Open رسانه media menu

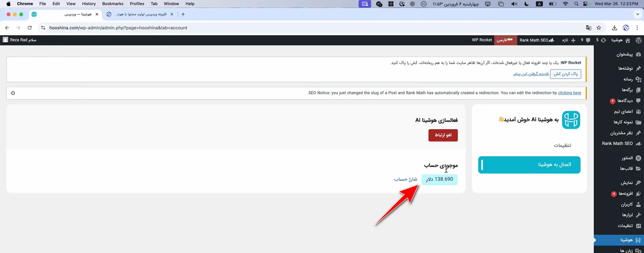tap(632, 79)
